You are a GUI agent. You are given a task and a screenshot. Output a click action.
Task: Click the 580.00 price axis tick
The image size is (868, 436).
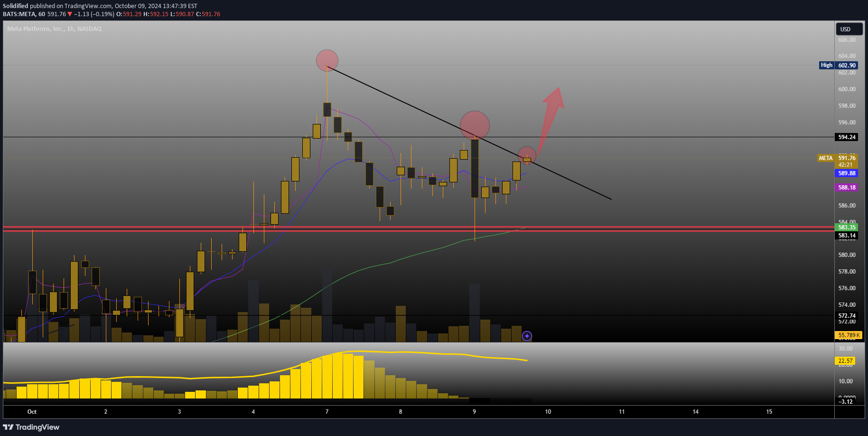click(x=847, y=255)
